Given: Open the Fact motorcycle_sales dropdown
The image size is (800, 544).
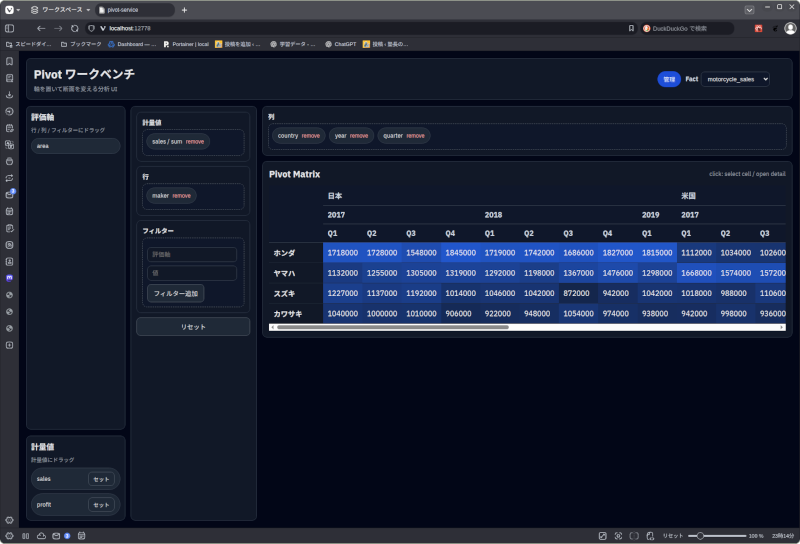Looking at the screenshot, I should pos(735,79).
